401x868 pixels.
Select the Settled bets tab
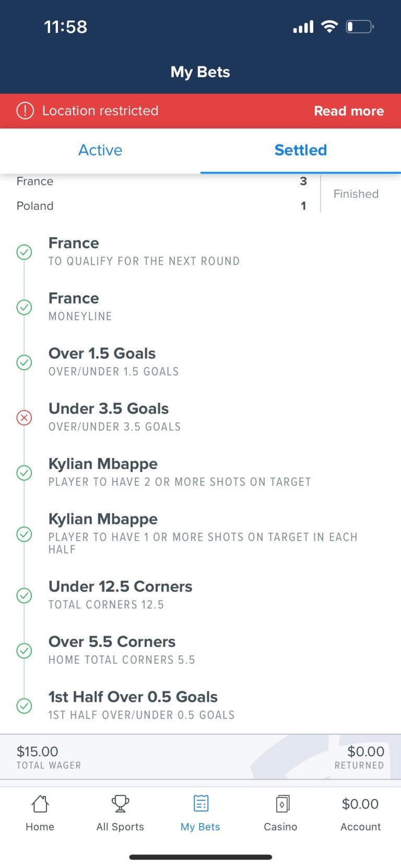[301, 150]
